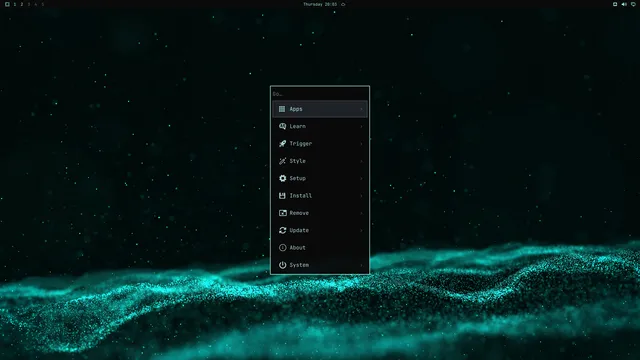Screen dimensions: 640x360
Task: Expand the Remove submenu chevron
Action: pyautogui.click(x=361, y=213)
